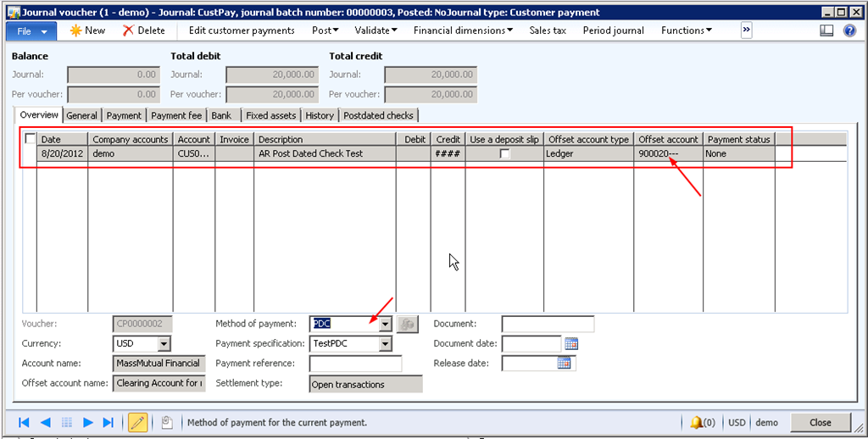Switch to the Postdated checks tab

click(x=379, y=115)
